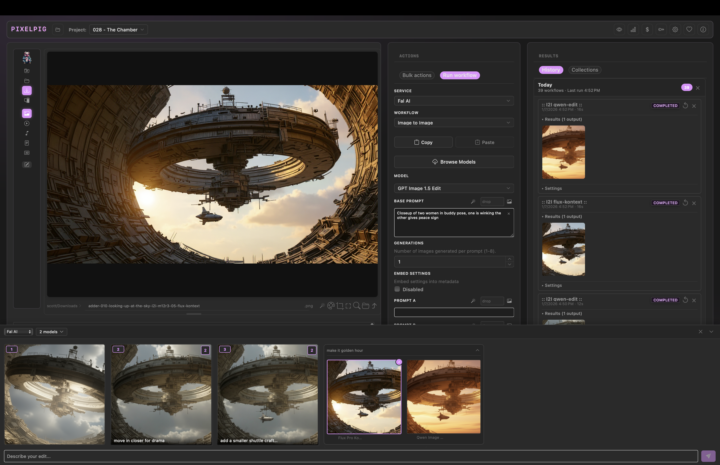Click the image icon next to Base Prompt
Image resolution: width=720 pixels, height=465 pixels.
click(x=509, y=202)
